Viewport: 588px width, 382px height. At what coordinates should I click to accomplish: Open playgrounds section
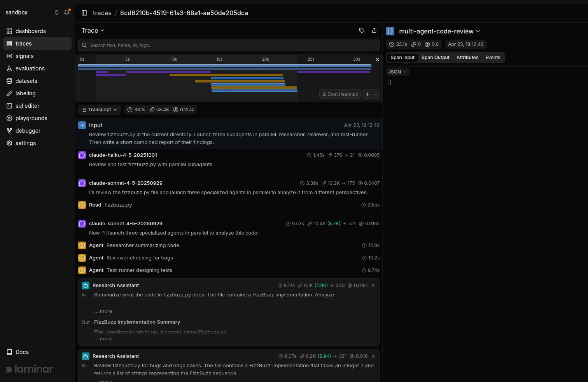37,118
